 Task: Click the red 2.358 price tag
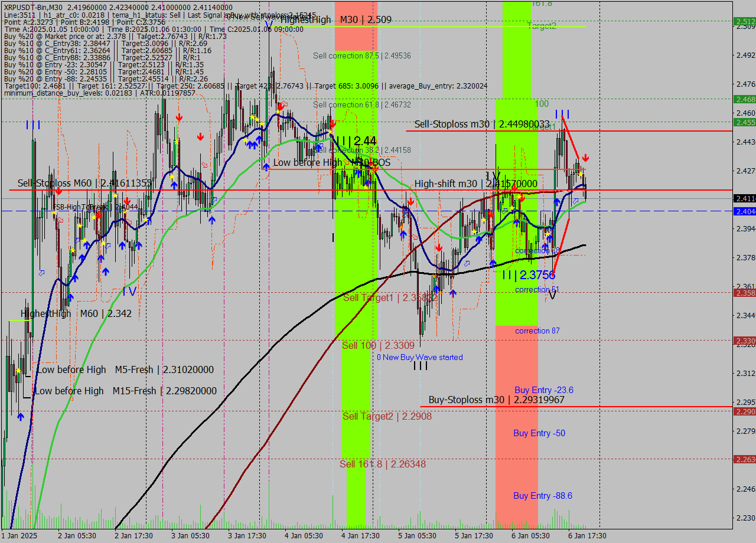coord(745,293)
